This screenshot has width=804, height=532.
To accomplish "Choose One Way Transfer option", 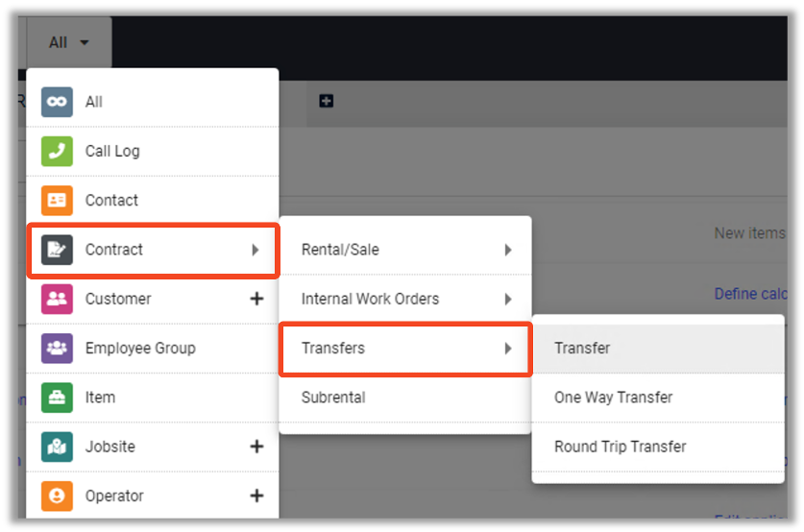I will coord(613,398).
